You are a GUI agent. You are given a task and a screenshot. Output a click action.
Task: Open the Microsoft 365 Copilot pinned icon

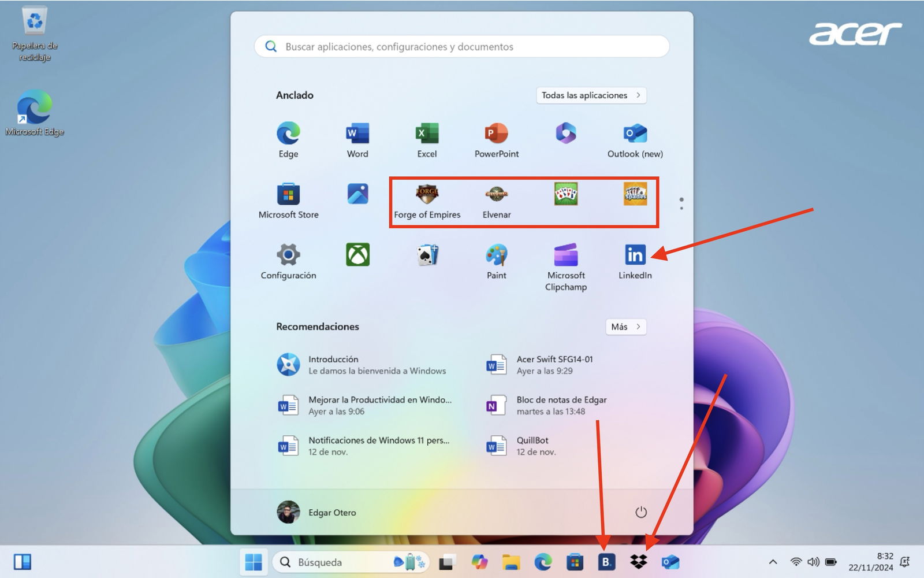click(x=566, y=134)
